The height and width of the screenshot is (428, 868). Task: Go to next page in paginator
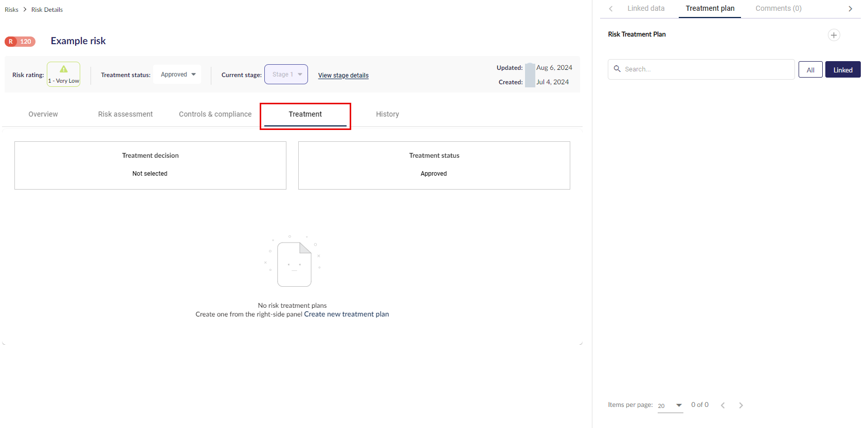(x=741, y=405)
